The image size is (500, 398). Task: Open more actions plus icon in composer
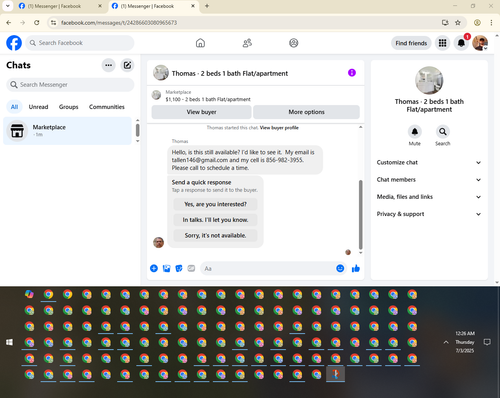[154, 268]
